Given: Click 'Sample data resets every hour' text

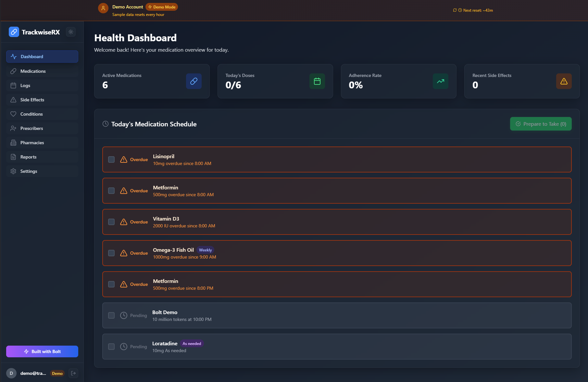Looking at the screenshot, I should tap(138, 15).
